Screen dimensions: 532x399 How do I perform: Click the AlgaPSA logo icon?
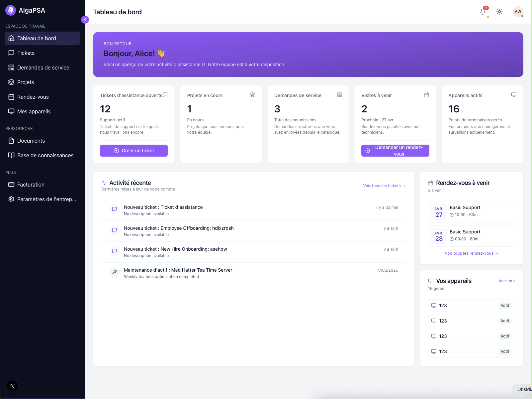click(11, 10)
